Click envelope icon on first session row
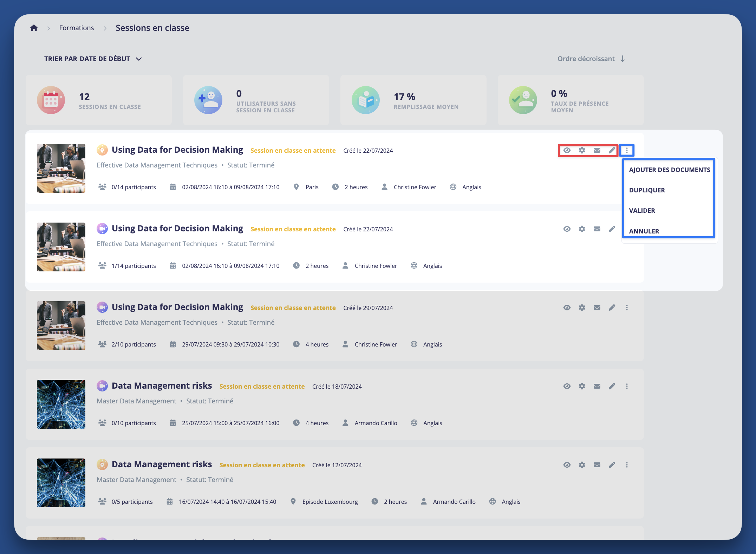 [x=597, y=150]
